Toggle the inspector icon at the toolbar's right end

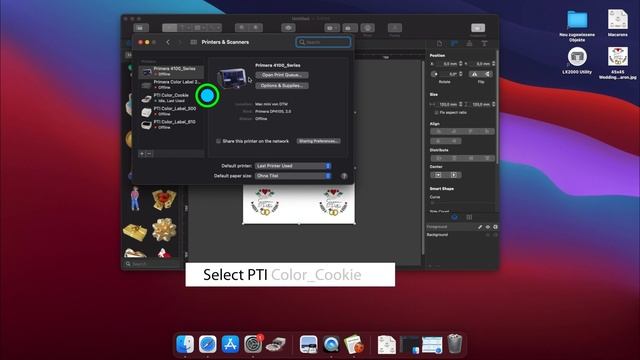(x=478, y=28)
